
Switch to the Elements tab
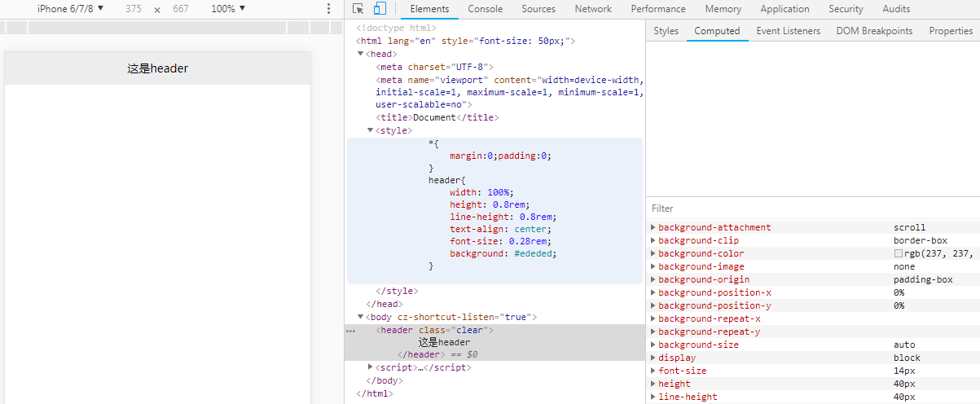pos(429,9)
